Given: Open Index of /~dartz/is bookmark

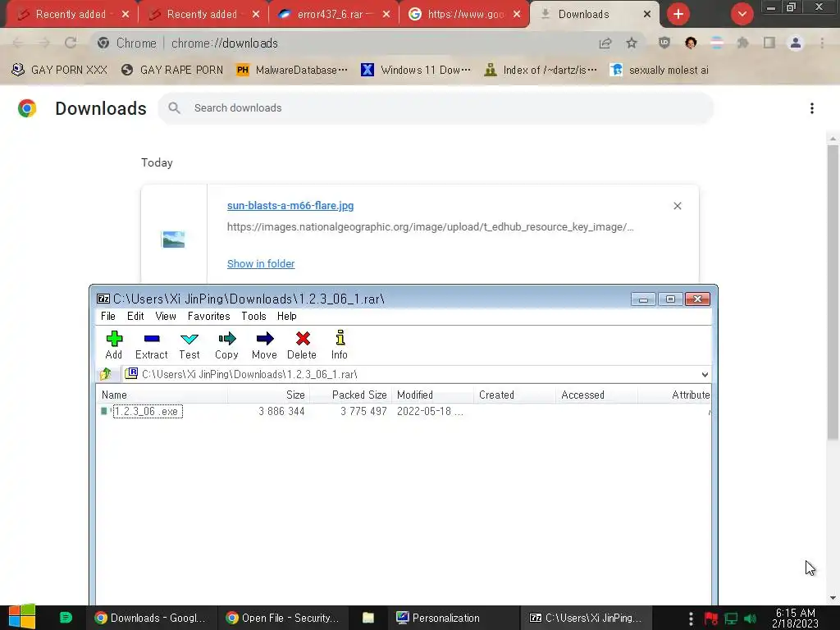Looking at the screenshot, I should tap(541, 70).
